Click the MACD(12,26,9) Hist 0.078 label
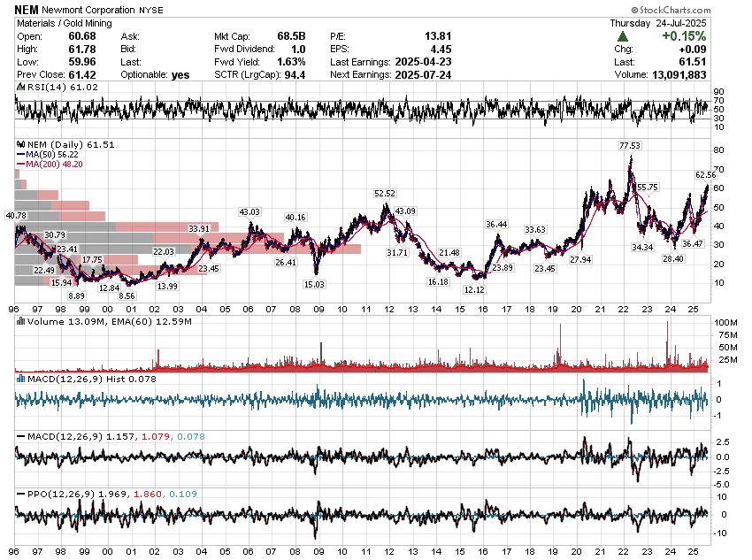 click(92, 379)
